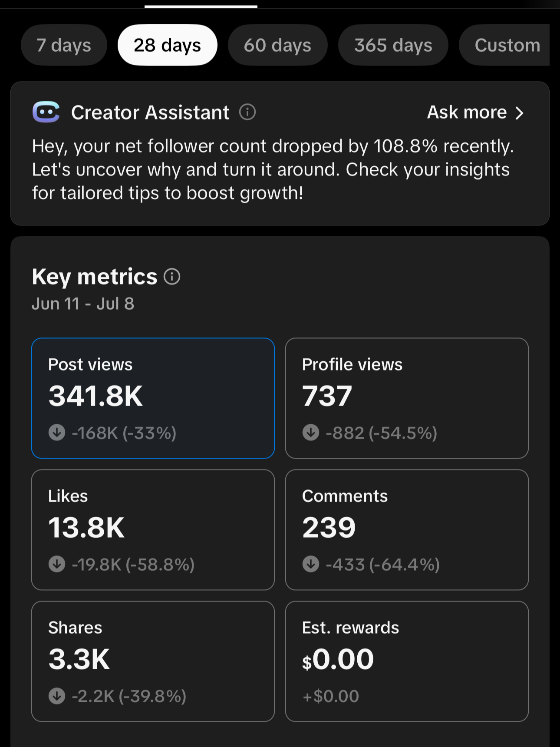Tap info icon next to Key metrics
This screenshot has height=747, width=560.
pyautogui.click(x=172, y=276)
